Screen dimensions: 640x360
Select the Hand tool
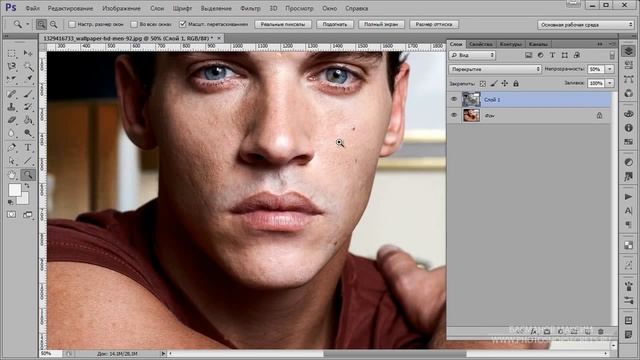[x=11, y=175]
